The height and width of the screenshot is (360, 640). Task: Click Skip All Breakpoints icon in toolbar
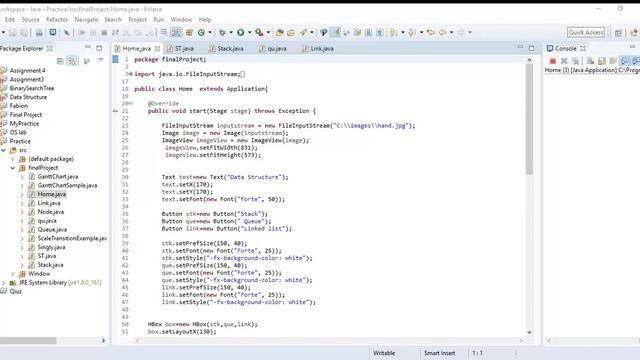click(66, 32)
